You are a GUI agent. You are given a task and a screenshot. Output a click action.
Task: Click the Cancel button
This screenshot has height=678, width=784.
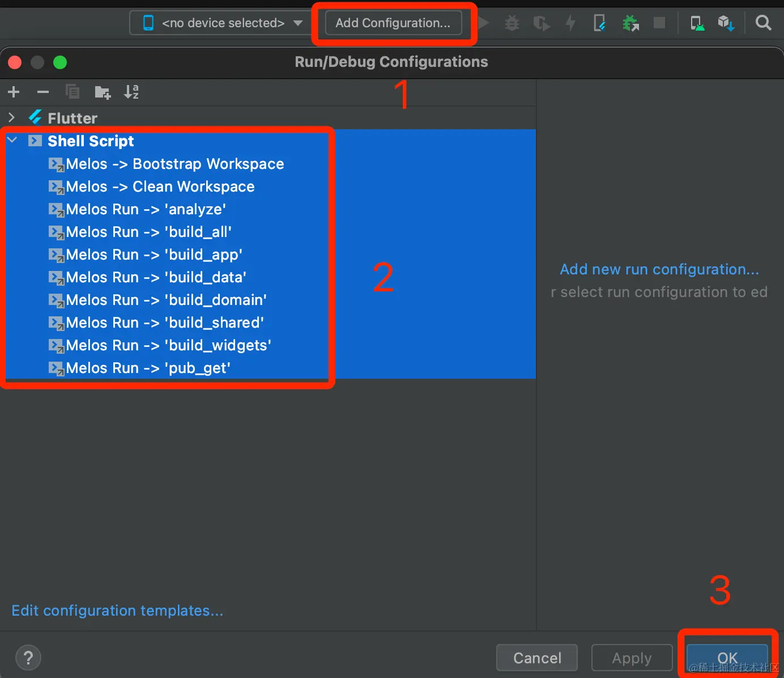[537, 658]
